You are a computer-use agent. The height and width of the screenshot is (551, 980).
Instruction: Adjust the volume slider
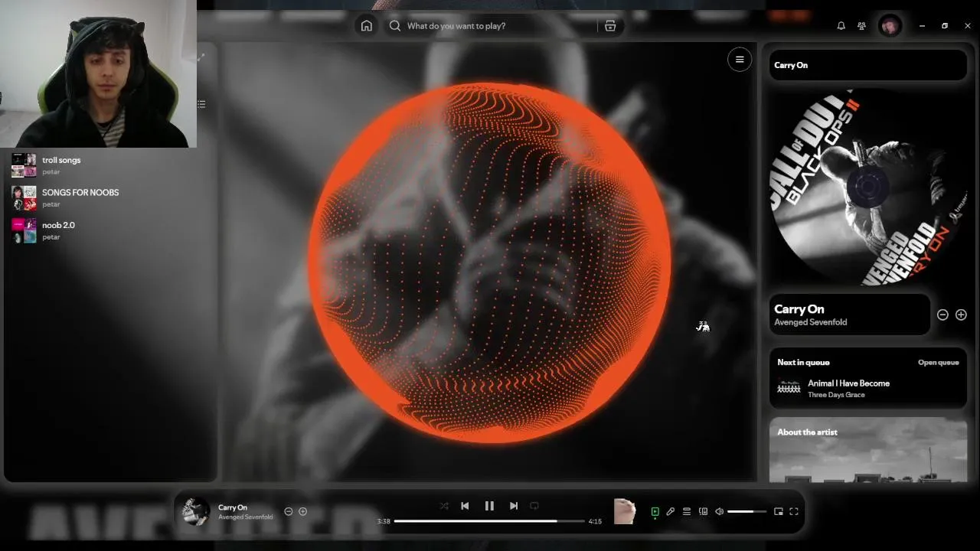point(746,512)
